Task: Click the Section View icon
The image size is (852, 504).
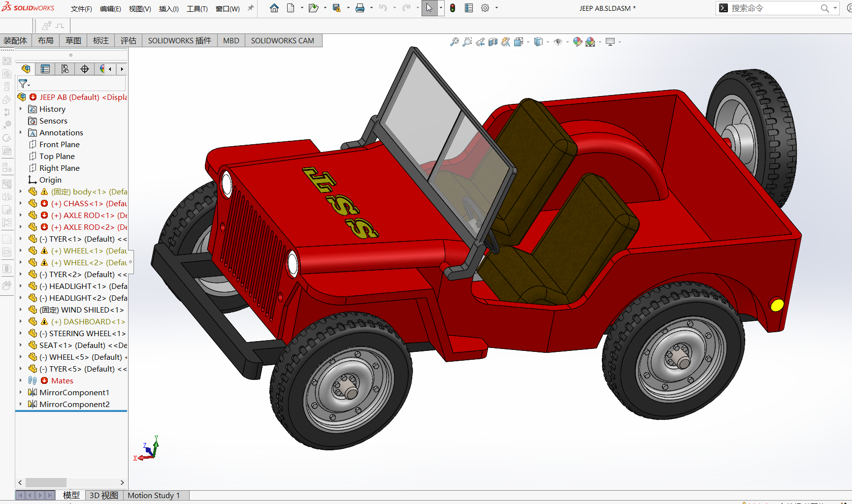Action: point(493,42)
